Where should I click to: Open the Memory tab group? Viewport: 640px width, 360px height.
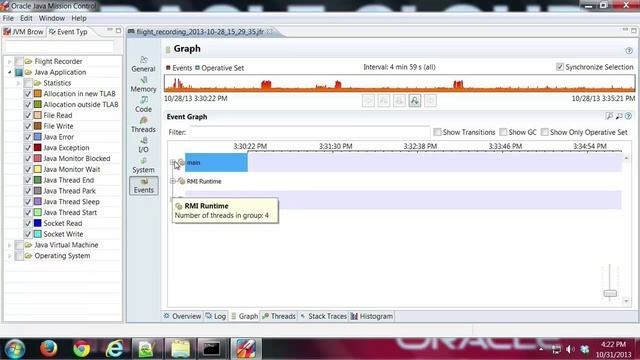[x=143, y=84]
